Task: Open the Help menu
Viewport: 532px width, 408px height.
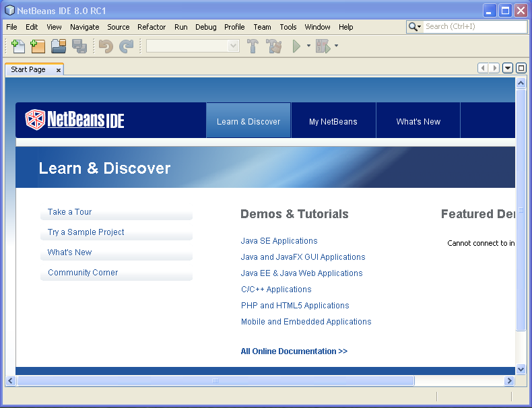Action: [345, 27]
